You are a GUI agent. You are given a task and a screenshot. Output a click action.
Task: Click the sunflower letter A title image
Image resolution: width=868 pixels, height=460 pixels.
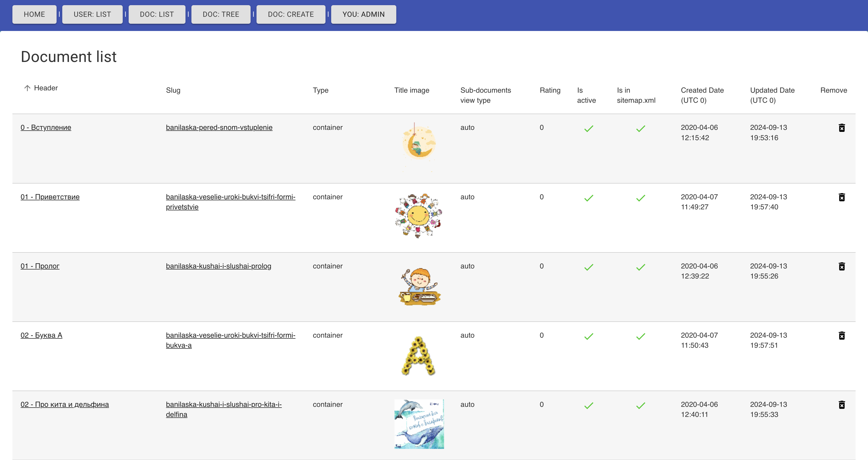[418, 356]
